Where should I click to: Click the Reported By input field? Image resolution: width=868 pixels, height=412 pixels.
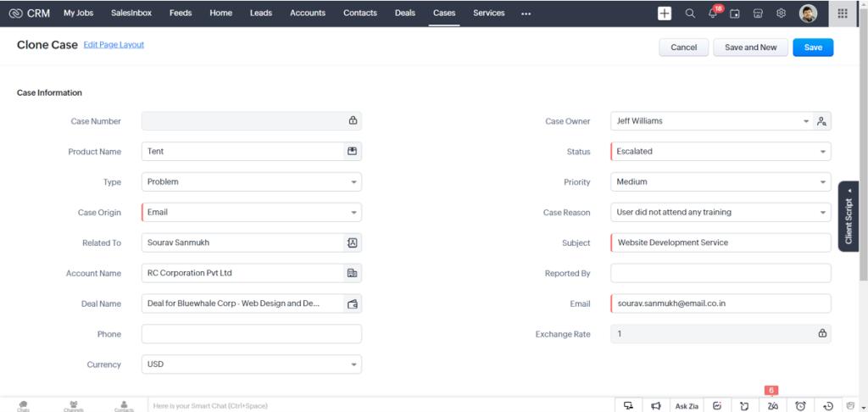(721, 274)
